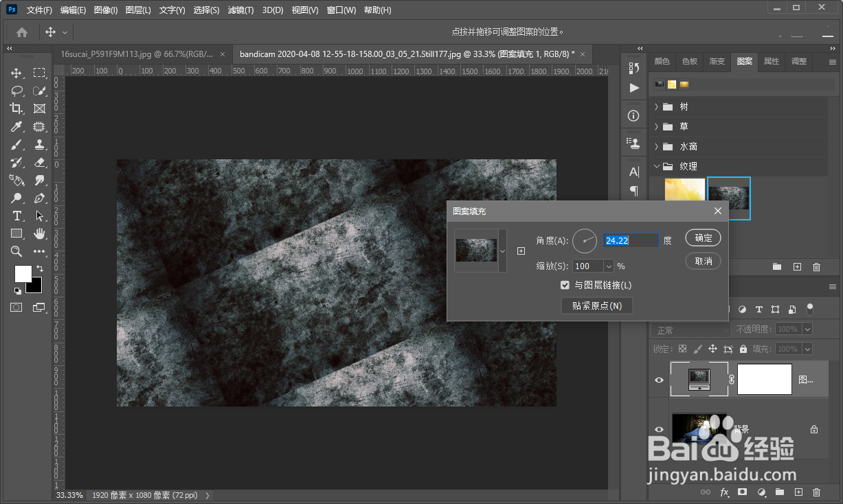
Task: Click the angle dial in Pattern Fill dialog
Action: point(585,240)
